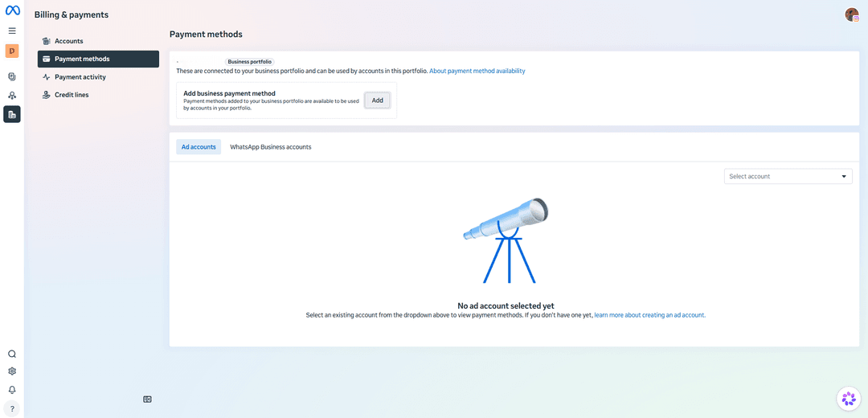Screen dimensions: 868x418
Task: Click the Payment methods page heading
Action: click(x=206, y=35)
